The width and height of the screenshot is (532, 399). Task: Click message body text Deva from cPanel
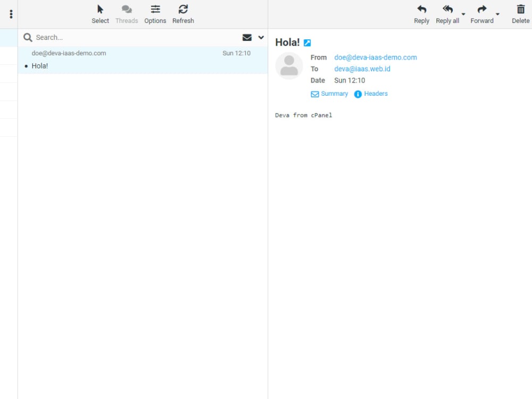pos(304,115)
